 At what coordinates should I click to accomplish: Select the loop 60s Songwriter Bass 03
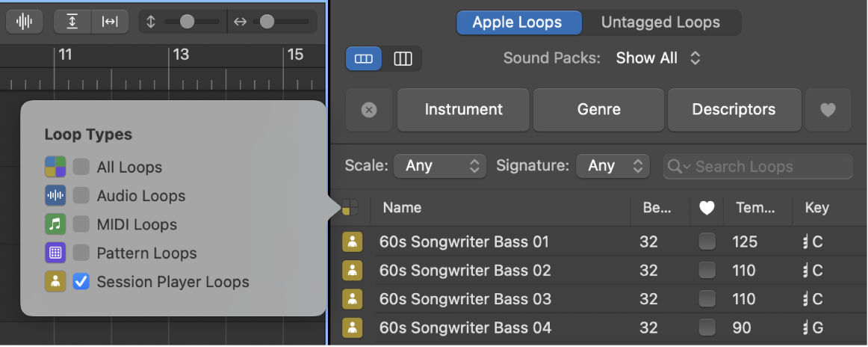pyautogui.click(x=465, y=299)
